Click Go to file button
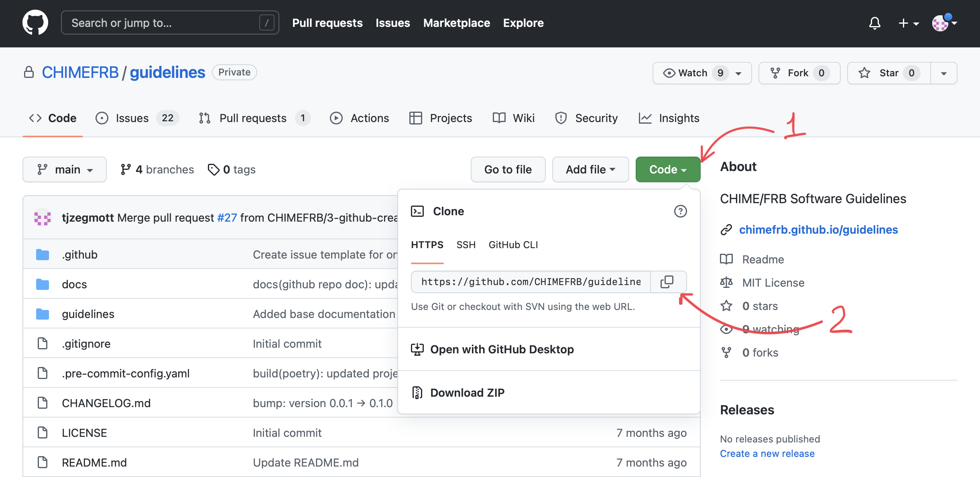 (508, 169)
